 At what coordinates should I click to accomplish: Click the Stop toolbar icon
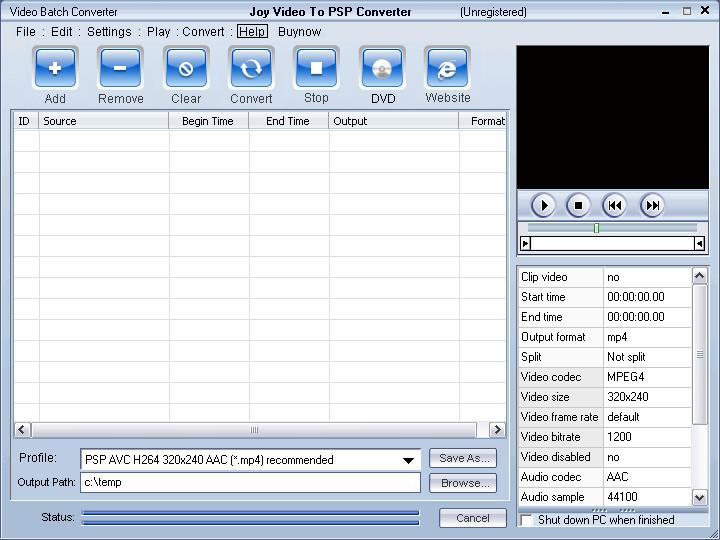(316, 69)
